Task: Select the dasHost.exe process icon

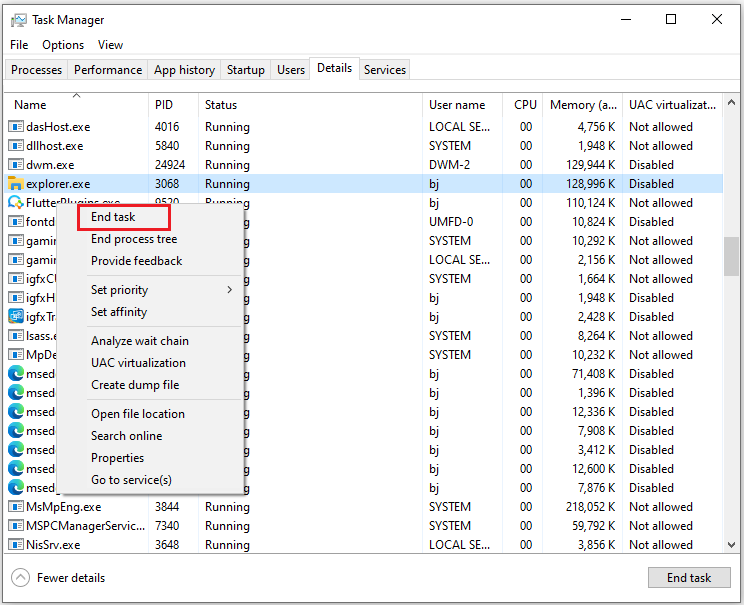Action: (x=15, y=127)
